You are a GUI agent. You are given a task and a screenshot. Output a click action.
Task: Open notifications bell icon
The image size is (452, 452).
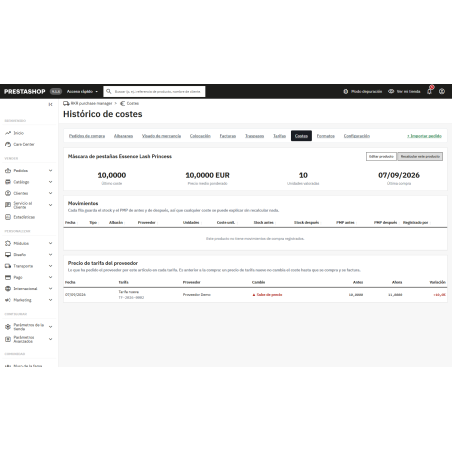(x=429, y=91)
